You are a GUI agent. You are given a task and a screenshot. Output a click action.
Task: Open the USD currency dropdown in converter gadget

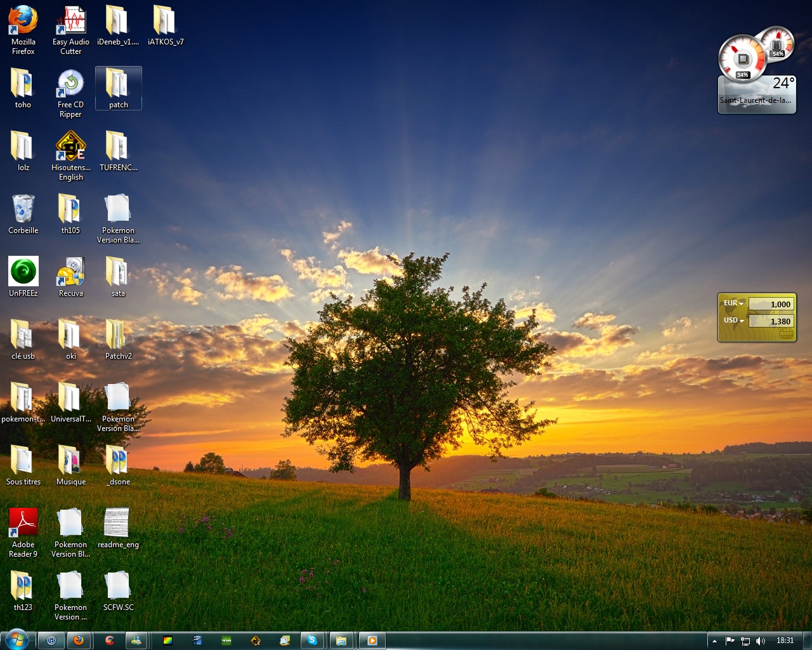point(733,321)
